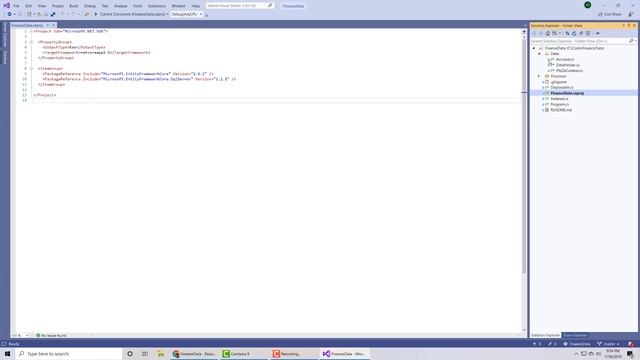Switch to the Team Explorer bottom tab
This screenshot has width=640, height=360.
pos(575,335)
